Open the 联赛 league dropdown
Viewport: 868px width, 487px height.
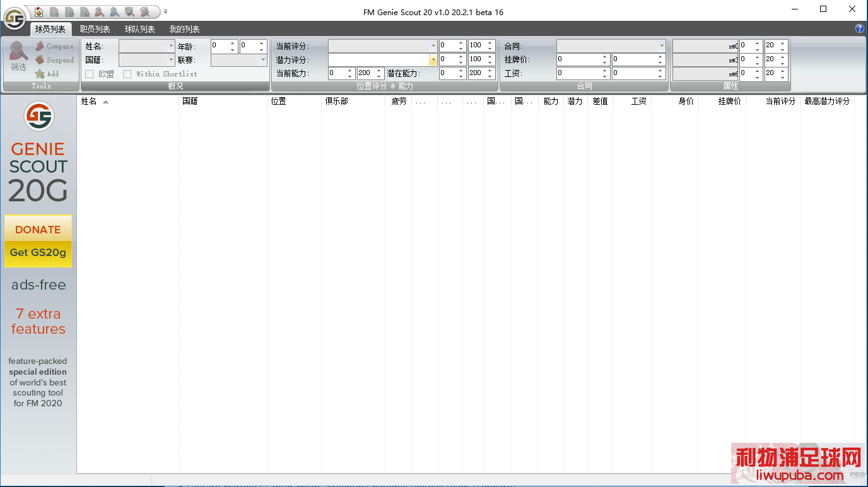239,60
